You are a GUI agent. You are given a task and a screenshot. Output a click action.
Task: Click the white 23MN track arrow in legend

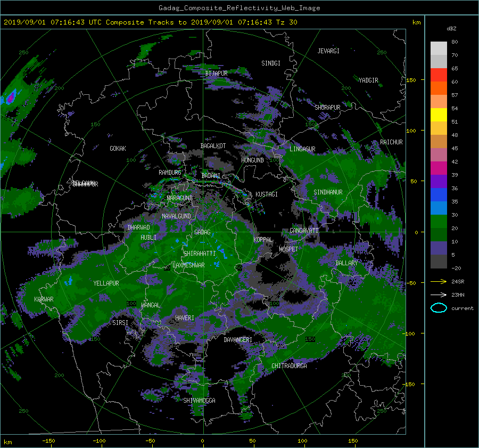(439, 295)
